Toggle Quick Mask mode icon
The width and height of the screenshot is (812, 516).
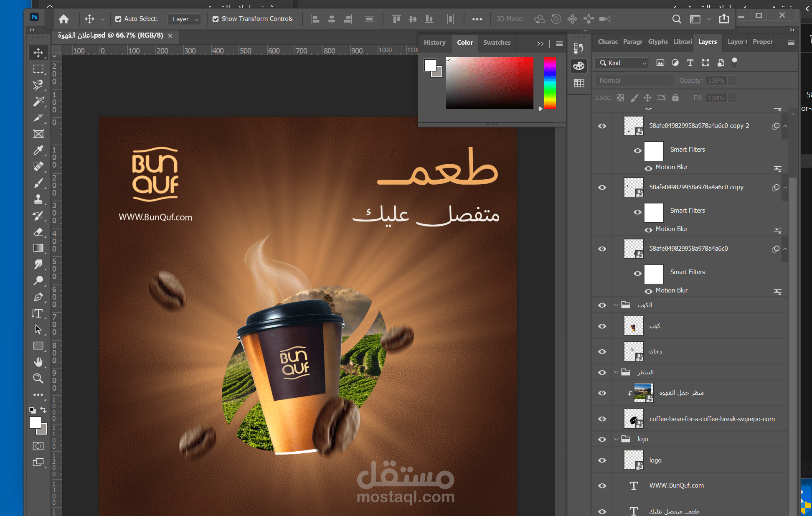pos(38,446)
